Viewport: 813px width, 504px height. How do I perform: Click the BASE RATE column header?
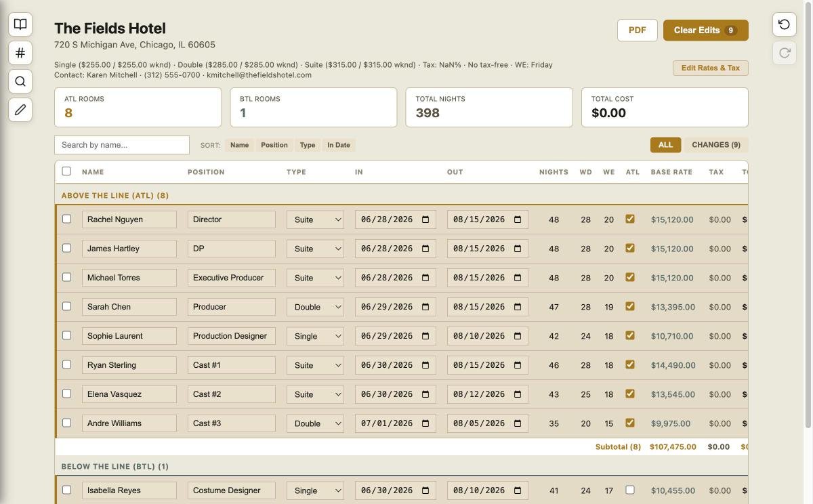pos(671,172)
